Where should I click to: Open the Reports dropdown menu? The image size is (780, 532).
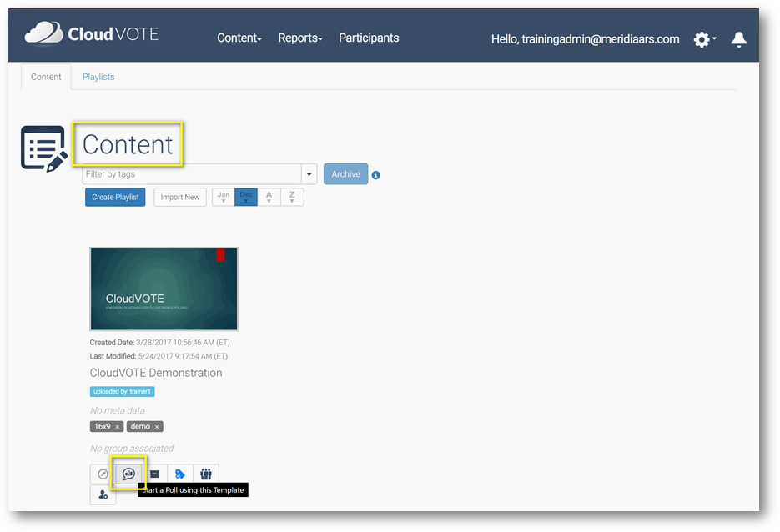300,38
